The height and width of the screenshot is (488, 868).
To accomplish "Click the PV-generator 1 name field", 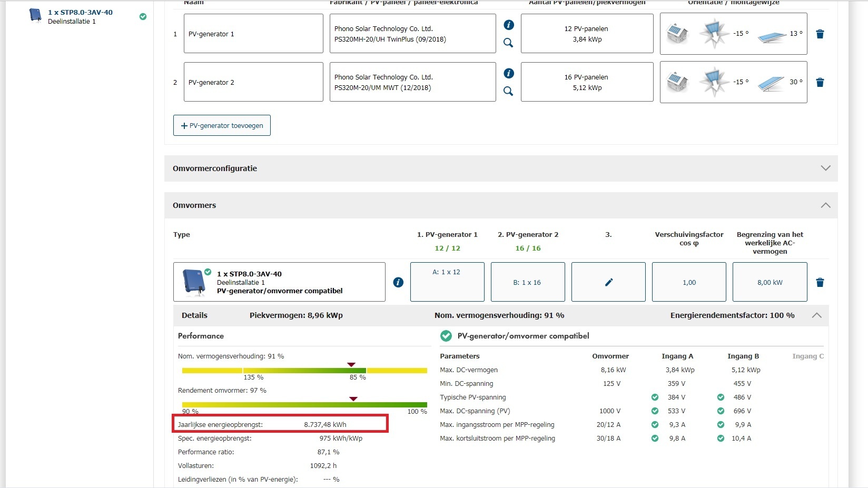I will pos(253,34).
